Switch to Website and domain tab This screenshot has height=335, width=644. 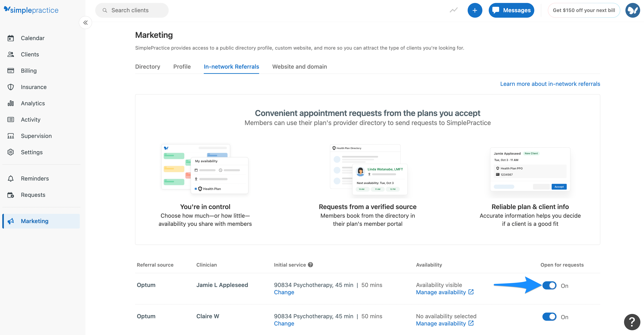pos(299,67)
